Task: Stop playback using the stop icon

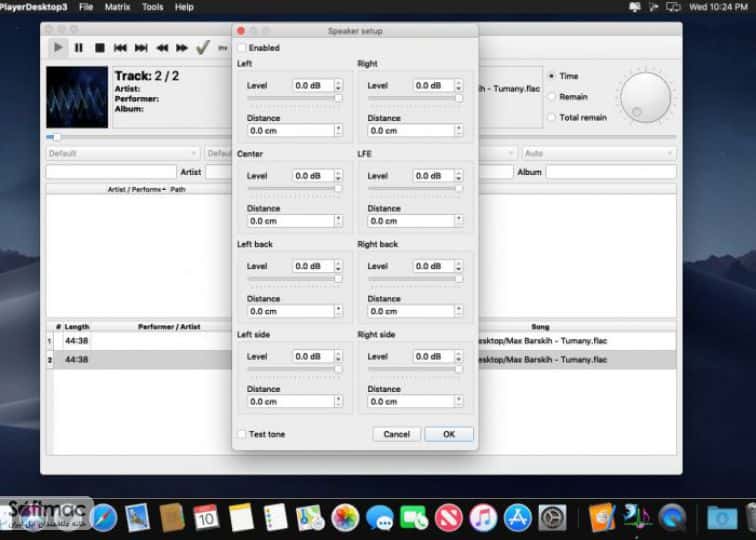Action: [x=100, y=48]
